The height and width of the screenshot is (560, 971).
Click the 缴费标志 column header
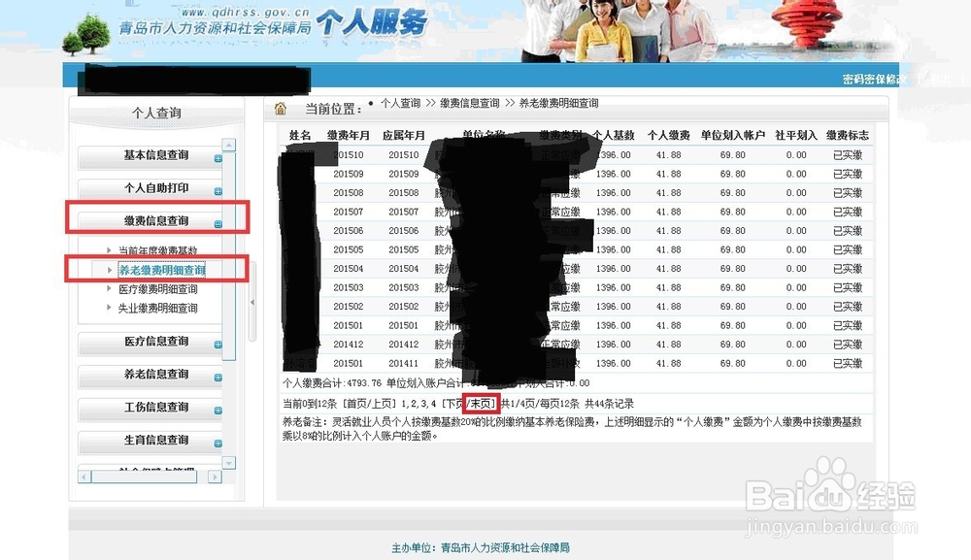click(x=848, y=135)
